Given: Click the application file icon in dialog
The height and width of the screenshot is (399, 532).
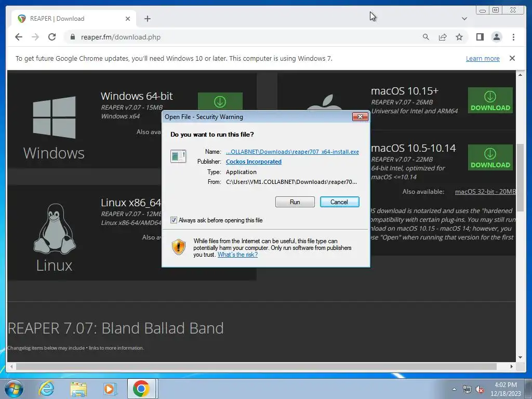Looking at the screenshot, I should pyautogui.click(x=178, y=156).
